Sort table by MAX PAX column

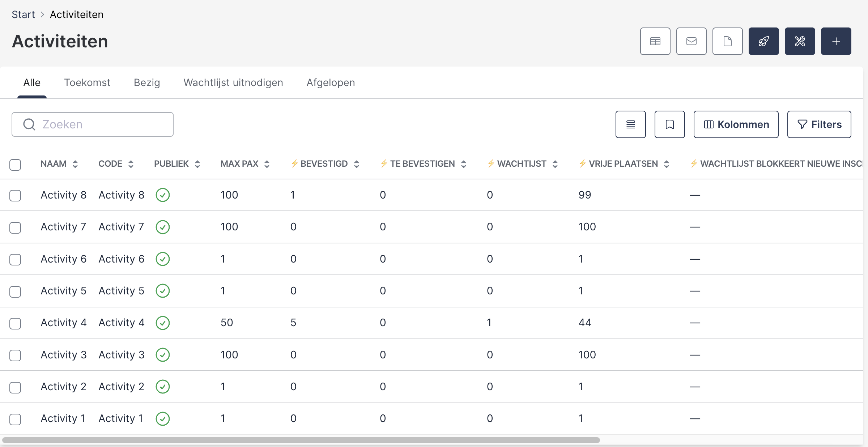267,164
